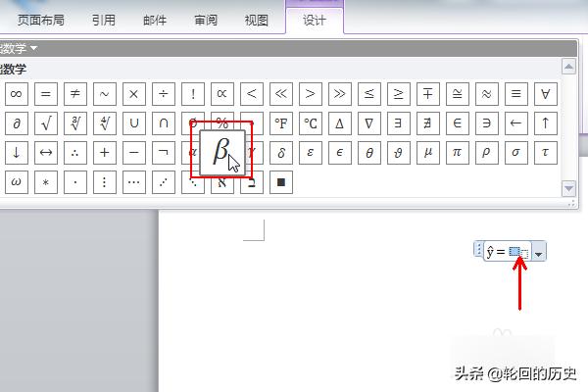Insert the intersection symbol
Screen dimensions: 588x392
click(164, 123)
